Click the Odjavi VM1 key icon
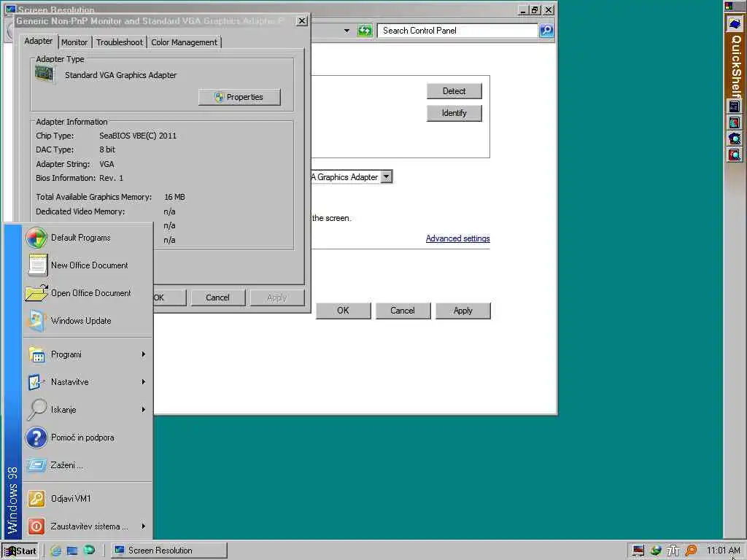The width and height of the screenshot is (747, 560). click(36, 499)
